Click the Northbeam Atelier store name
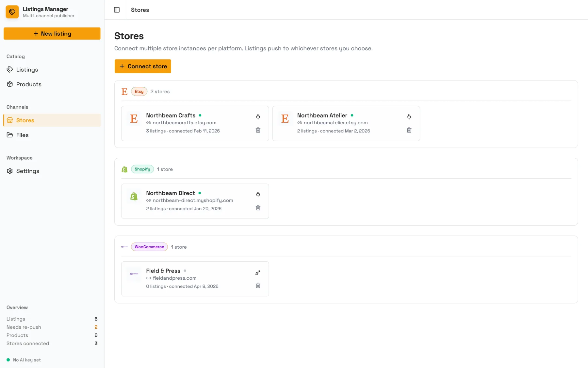Image resolution: width=588 pixels, height=368 pixels. (x=322, y=115)
